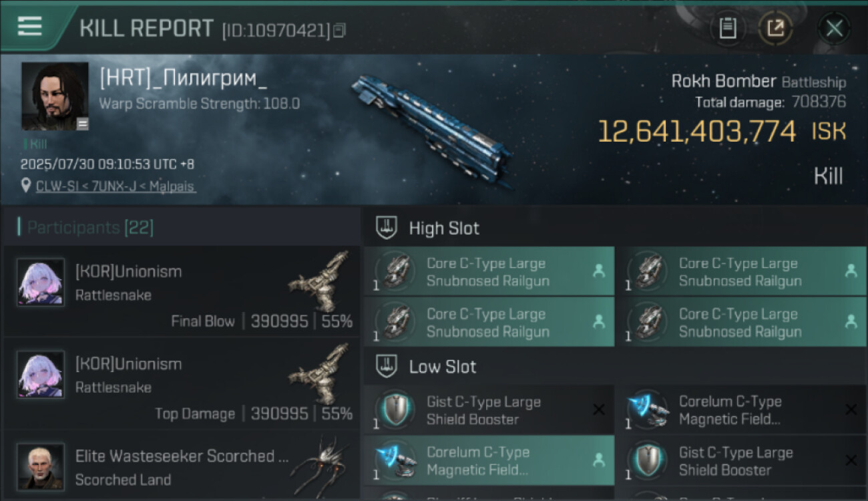Open the CLW-SI location link
This screenshot has width=868, height=501.
pyautogui.click(x=115, y=186)
